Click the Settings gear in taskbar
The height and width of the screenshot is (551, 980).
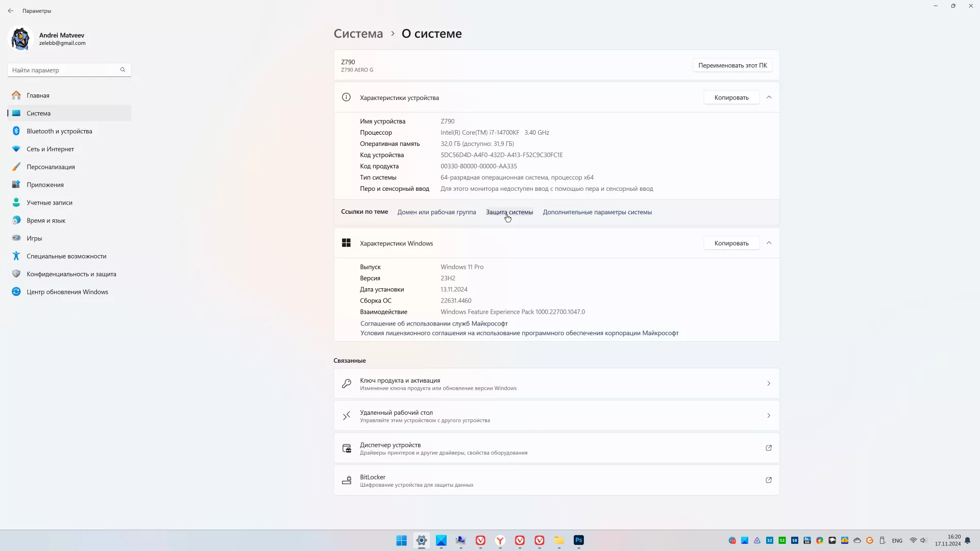click(x=422, y=540)
